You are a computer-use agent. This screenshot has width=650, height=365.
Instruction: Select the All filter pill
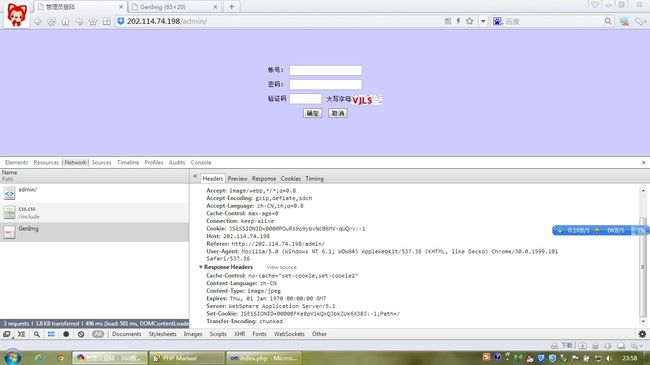[x=98, y=334]
